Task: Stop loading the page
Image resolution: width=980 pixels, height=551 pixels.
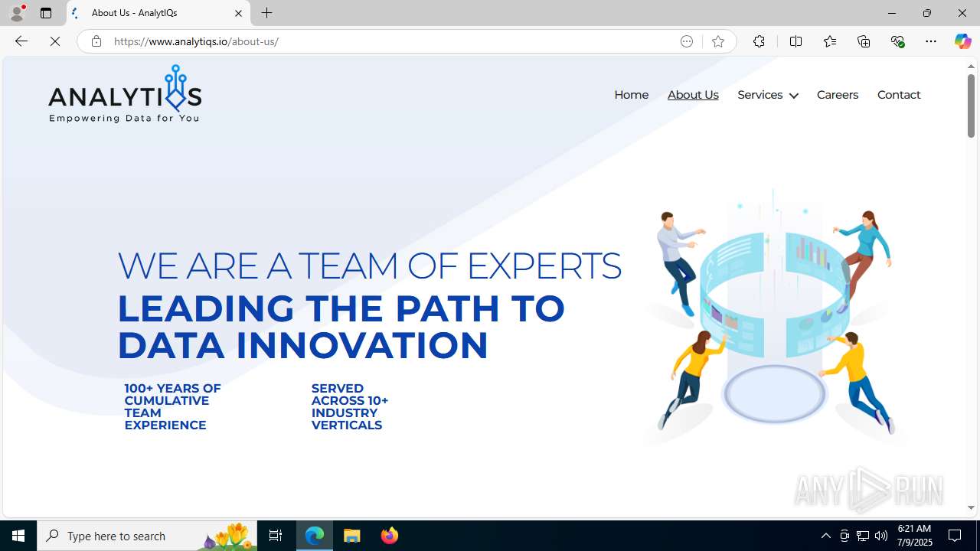Action: tap(55, 41)
